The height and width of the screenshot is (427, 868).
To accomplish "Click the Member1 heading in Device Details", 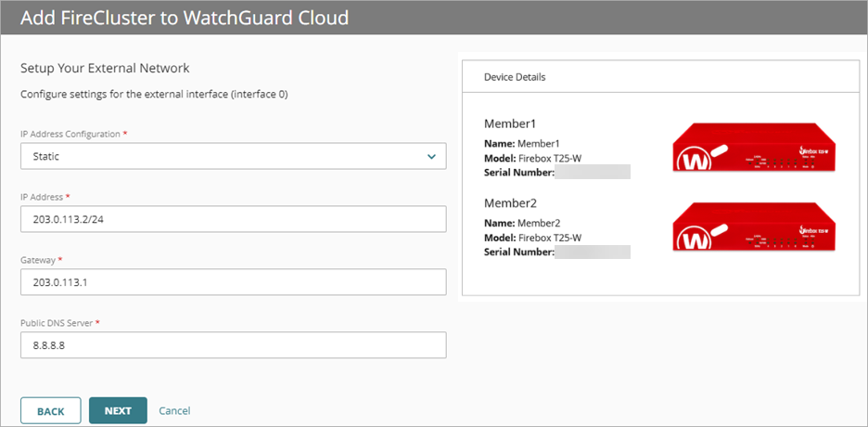I will [510, 123].
